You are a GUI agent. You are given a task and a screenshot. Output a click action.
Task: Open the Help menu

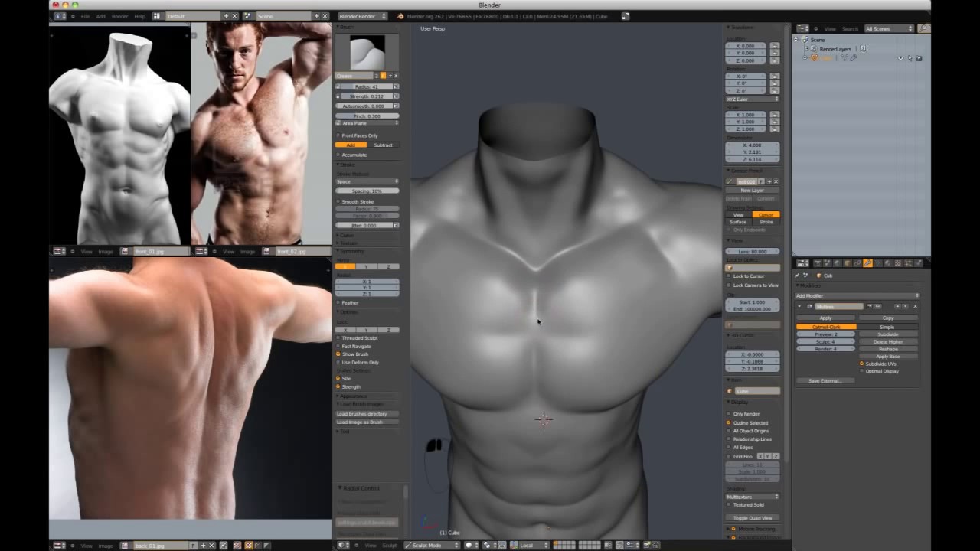pyautogui.click(x=139, y=16)
